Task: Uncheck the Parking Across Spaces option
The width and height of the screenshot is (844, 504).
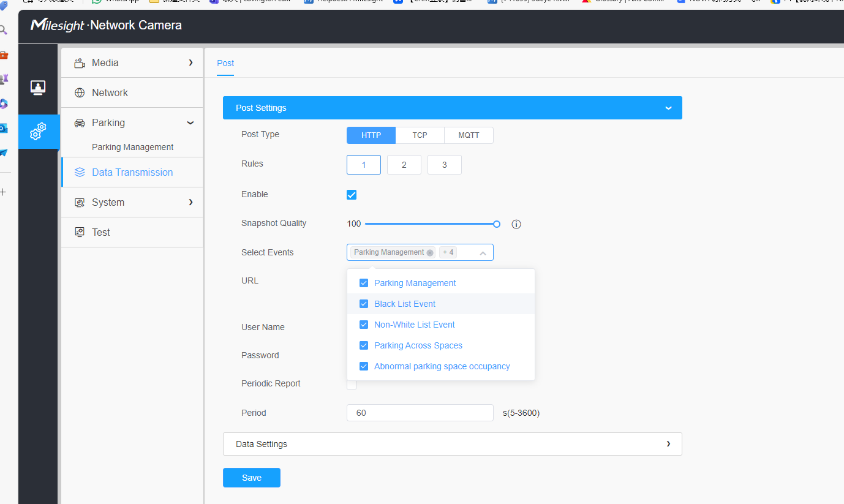Action: click(x=364, y=345)
